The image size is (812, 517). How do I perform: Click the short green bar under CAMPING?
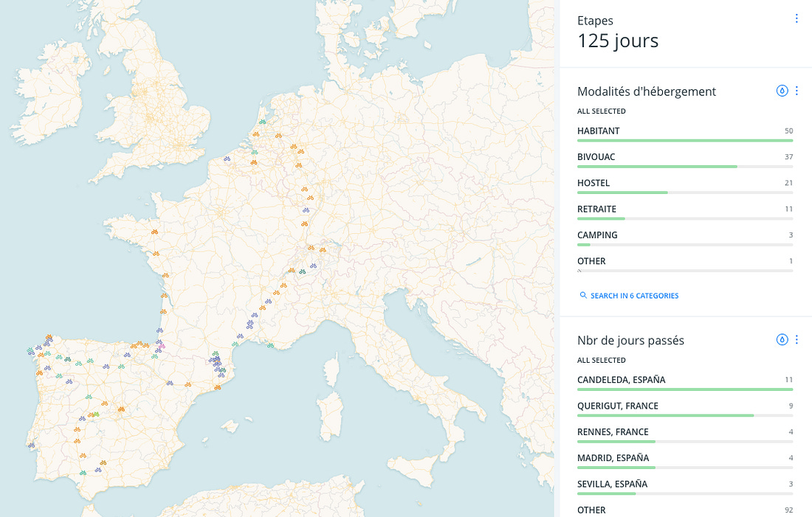[x=584, y=245]
